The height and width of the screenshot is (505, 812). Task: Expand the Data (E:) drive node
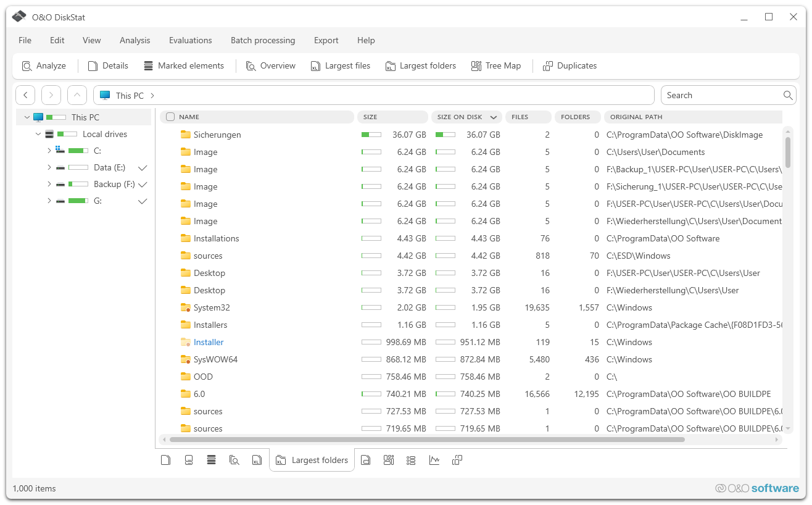click(x=49, y=167)
